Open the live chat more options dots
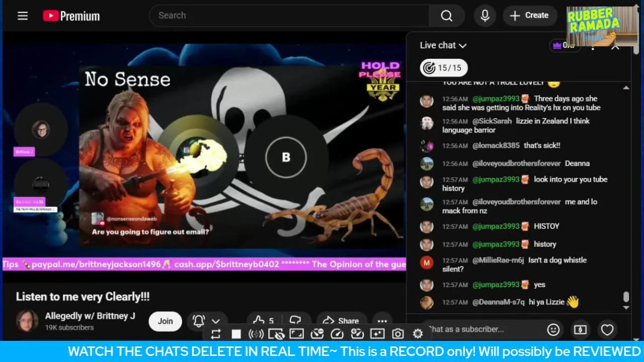 coord(593,47)
